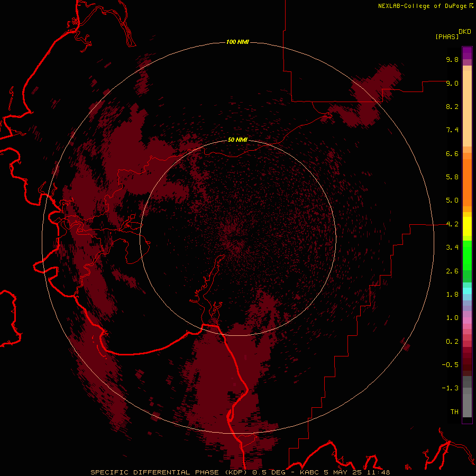Pick the bright green segment of the color bar
The width and height of the screenshot is (476, 476).
pyautogui.click(x=467, y=255)
